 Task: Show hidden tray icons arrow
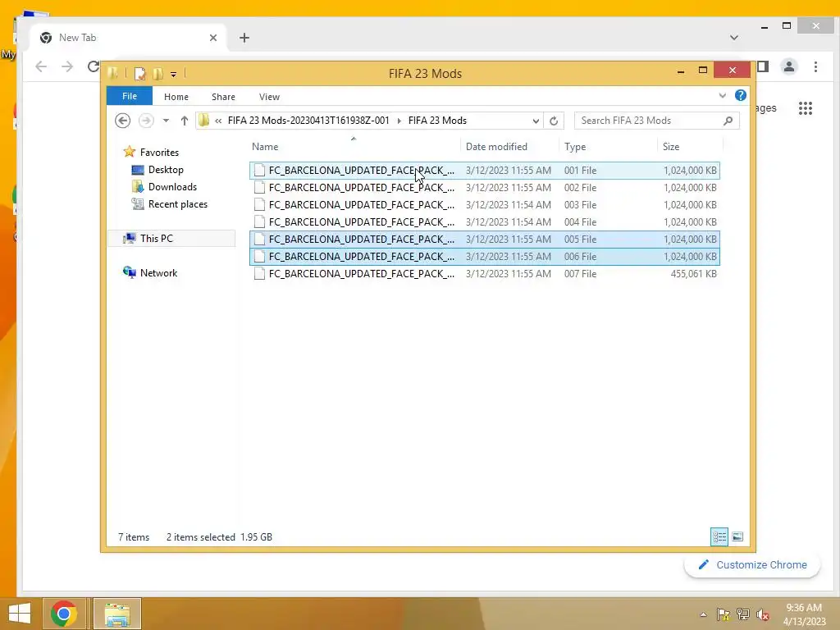coord(703,614)
